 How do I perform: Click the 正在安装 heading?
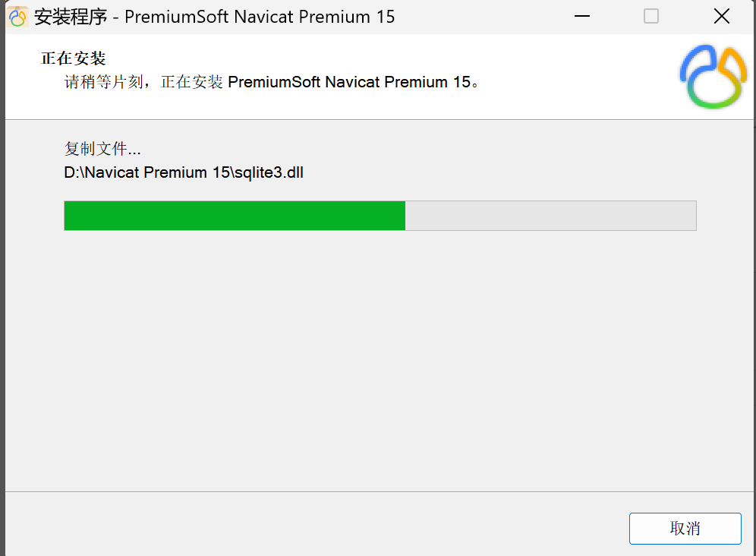[x=73, y=58]
